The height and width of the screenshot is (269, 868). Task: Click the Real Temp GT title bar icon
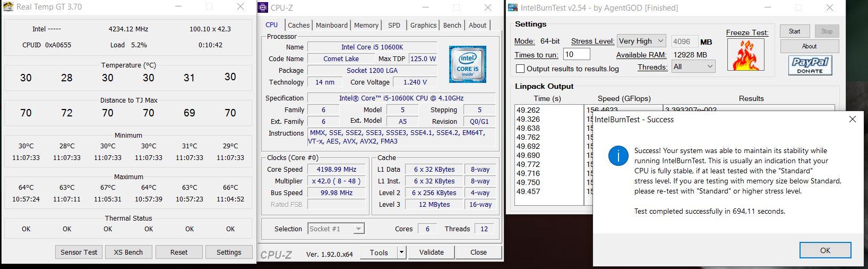8,7
